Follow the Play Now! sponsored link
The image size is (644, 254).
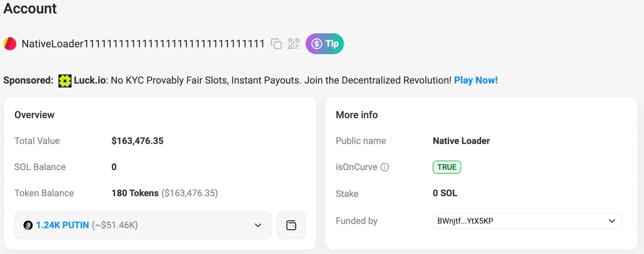(x=475, y=80)
